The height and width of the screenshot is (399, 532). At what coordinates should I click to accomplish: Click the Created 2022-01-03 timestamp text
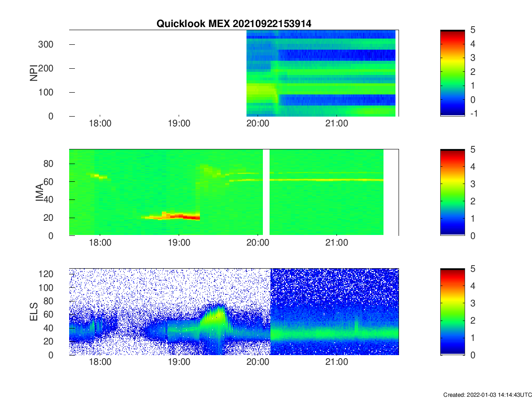(487, 395)
